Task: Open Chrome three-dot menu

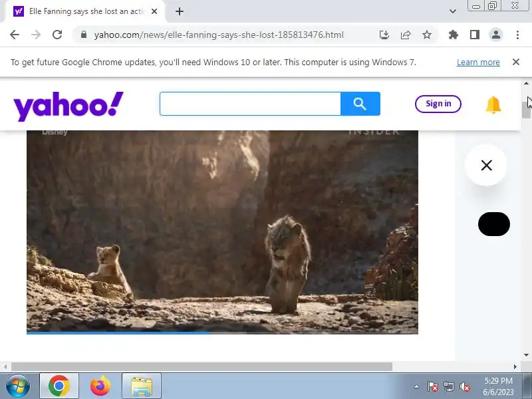Action: pos(517,35)
